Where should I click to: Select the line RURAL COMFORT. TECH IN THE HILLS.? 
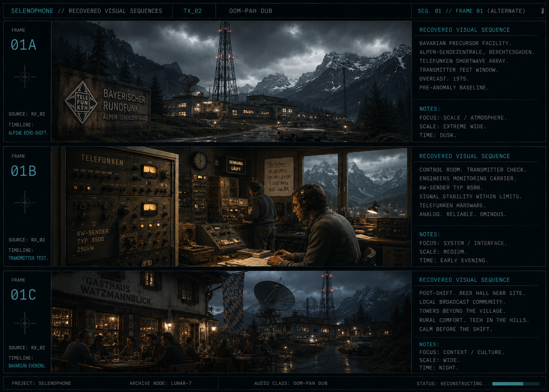(x=474, y=320)
